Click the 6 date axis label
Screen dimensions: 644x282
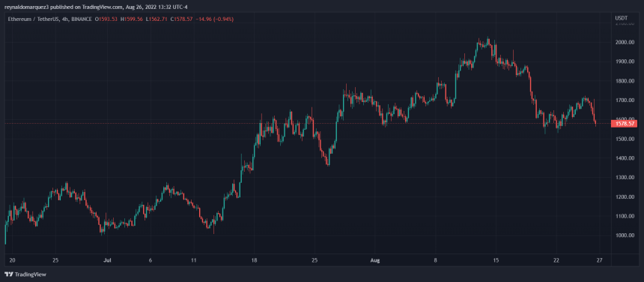pyautogui.click(x=151, y=260)
